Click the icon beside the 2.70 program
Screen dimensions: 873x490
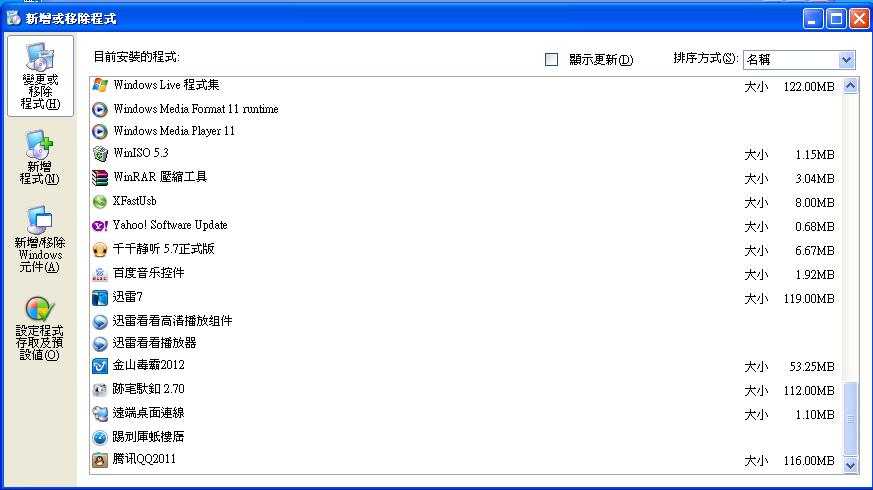coord(100,390)
